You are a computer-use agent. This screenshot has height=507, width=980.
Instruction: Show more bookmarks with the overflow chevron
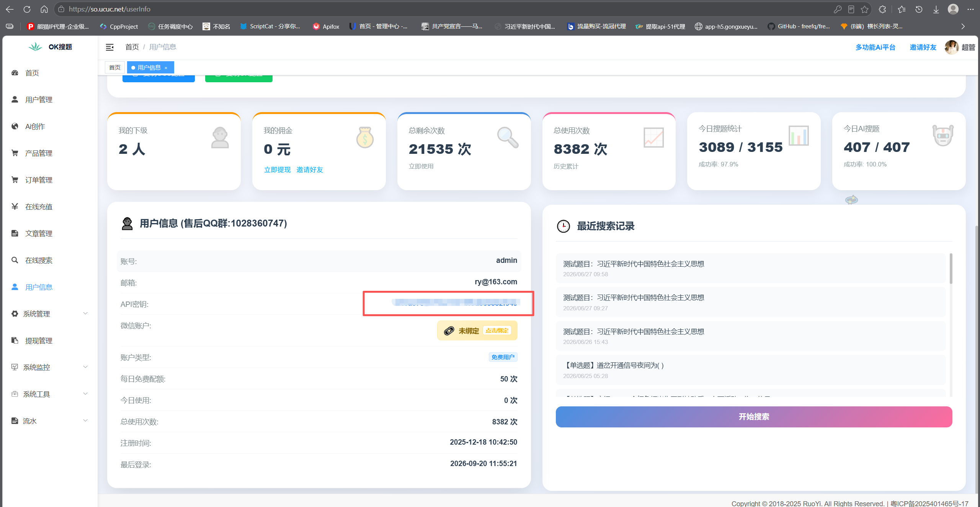963,26
